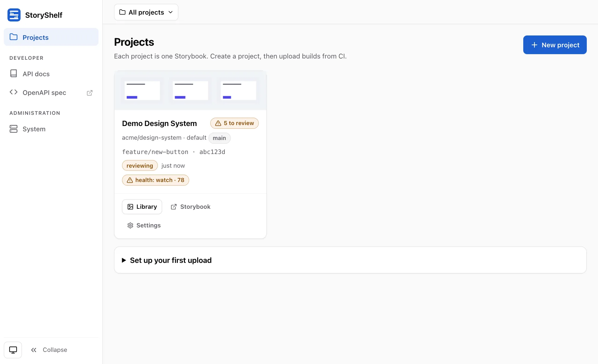Click the Projects page heading
This screenshot has height=364, width=598.
click(134, 42)
